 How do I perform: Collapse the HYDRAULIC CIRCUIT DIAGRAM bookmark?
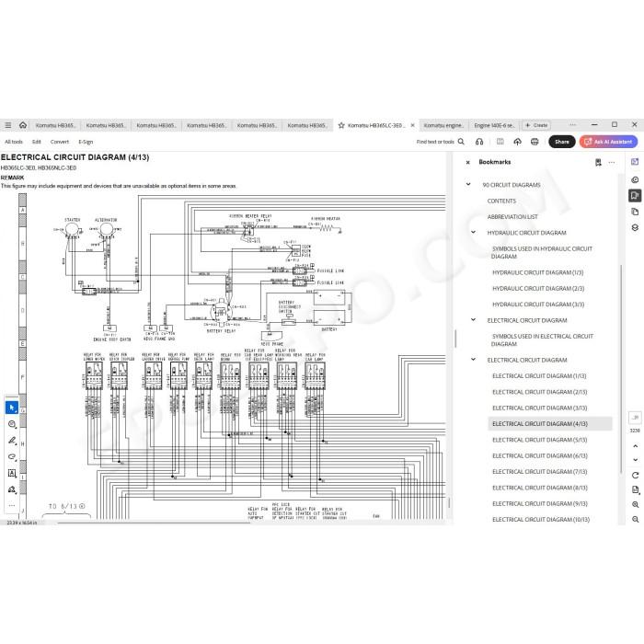(x=473, y=232)
